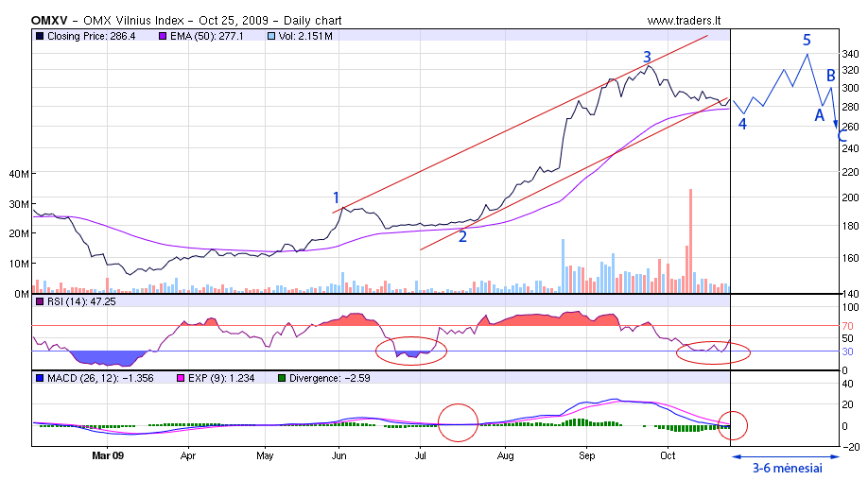Click the red circle on MACD in July
Viewport: 868px width, 480px height.
click(459, 421)
